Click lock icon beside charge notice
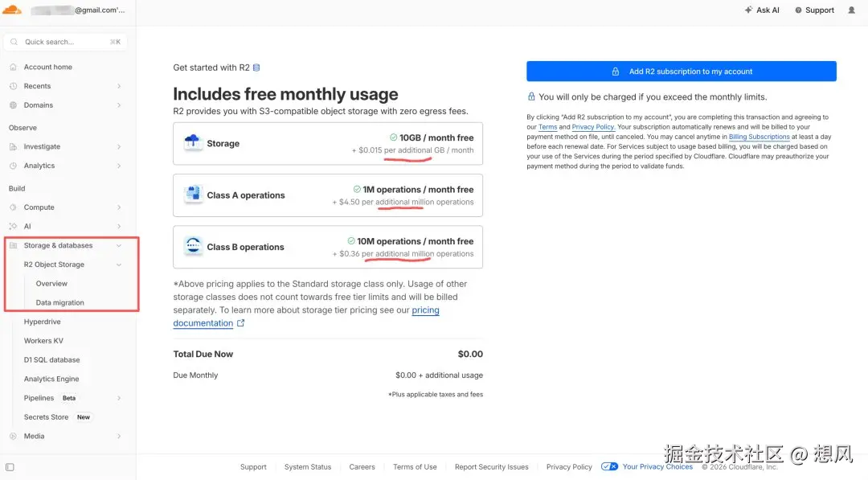868x480 pixels. [x=531, y=96]
